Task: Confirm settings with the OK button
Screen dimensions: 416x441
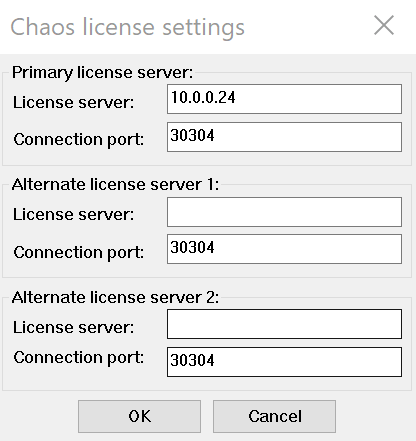Action: (139, 417)
